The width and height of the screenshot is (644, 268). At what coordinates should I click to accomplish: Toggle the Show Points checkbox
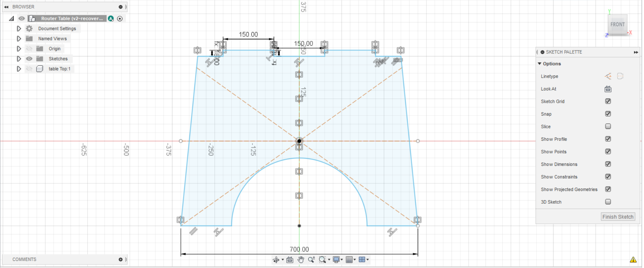608,151
